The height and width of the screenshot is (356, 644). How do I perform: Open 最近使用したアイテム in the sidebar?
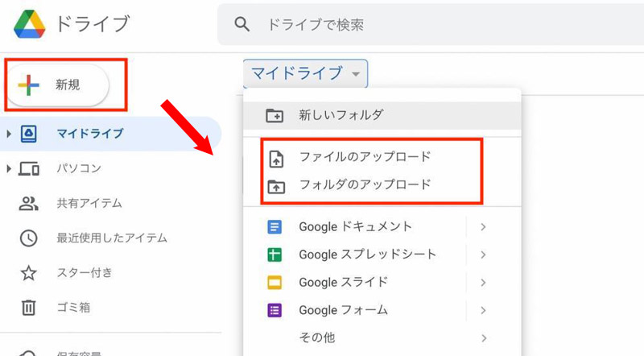112,238
